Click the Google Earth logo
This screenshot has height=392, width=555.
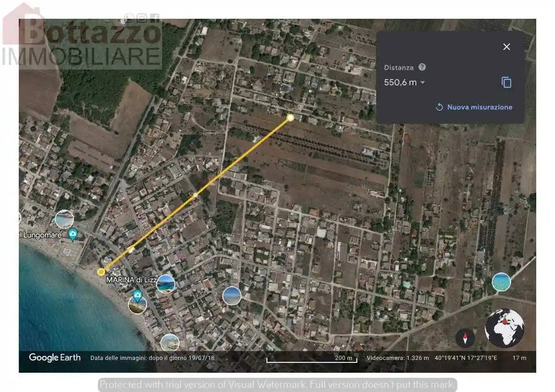(54, 357)
